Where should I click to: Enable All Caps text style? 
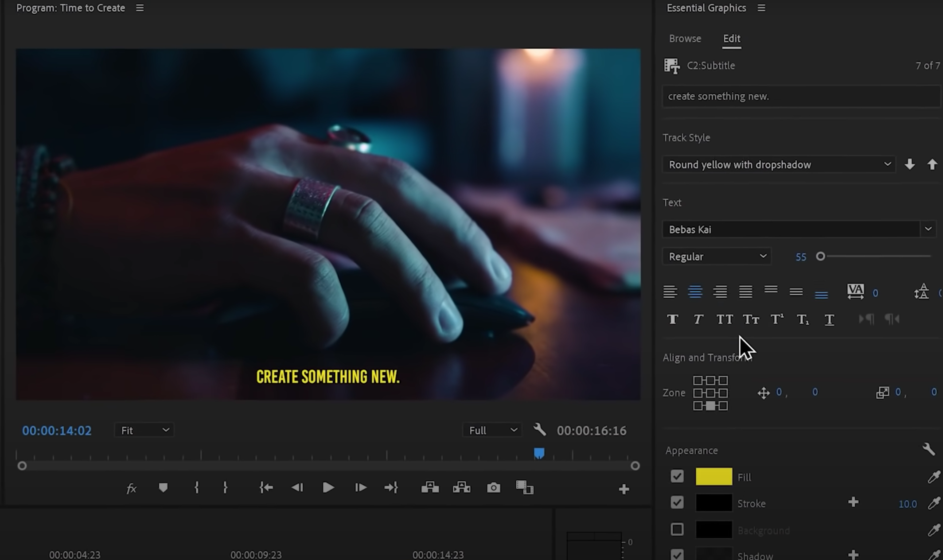[x=725, y=319]
